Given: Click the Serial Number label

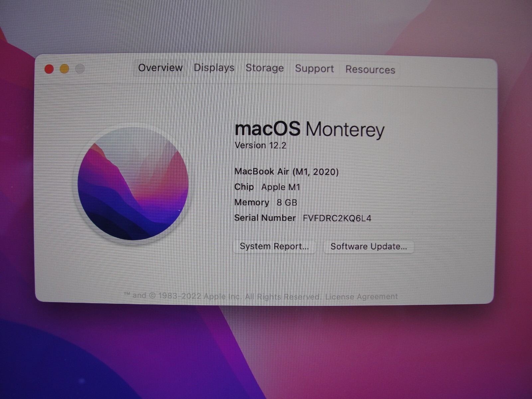Looking at the screenshot, I should pos(265,218).
